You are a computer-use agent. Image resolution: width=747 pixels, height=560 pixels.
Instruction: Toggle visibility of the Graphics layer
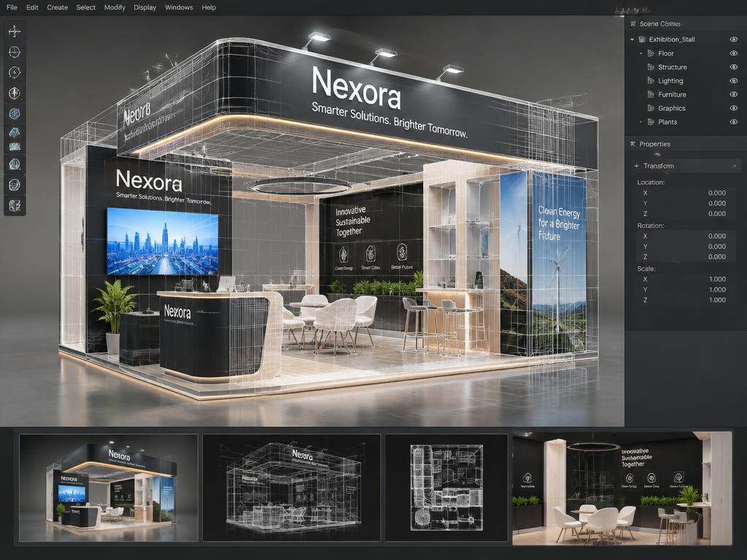(x=734, y=108)
